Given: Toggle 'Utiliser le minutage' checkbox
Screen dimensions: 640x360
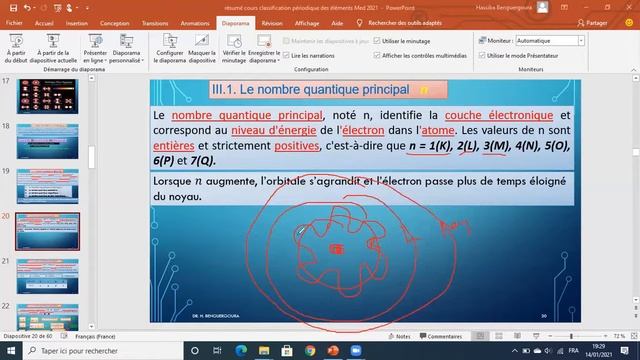Looking at the screenshot, I should [377, 41].
